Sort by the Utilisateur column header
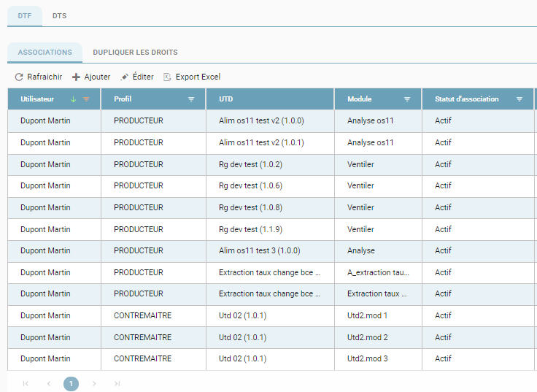Viewport: 537px width, 392px height. 37,99
